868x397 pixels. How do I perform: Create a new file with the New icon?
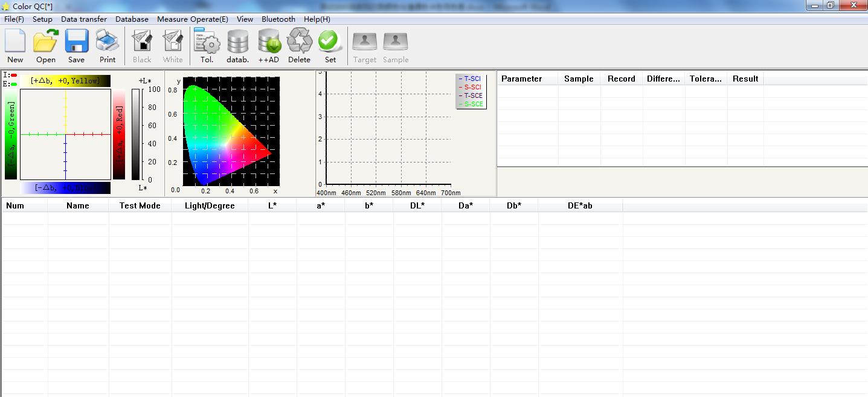point(15,46)
